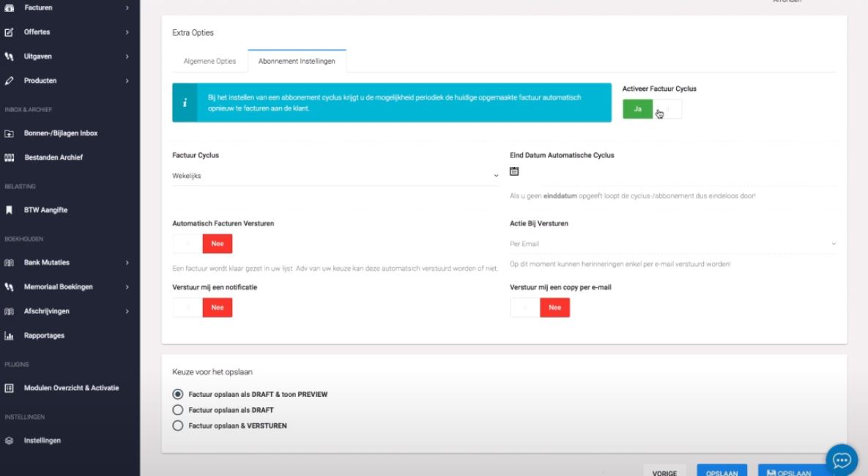868x476 pixels.
Task: Toggle Activeer Factuur Cyclus switch
Action: tap(652, 109)
